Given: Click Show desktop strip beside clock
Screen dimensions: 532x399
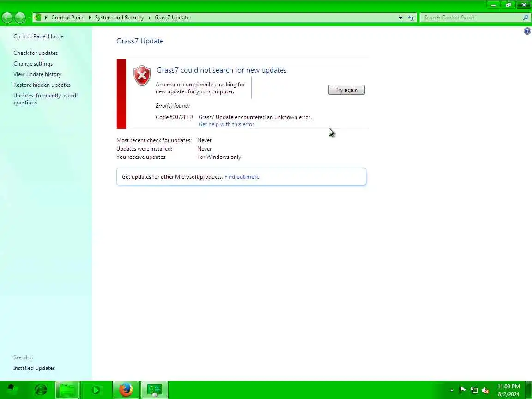Looking at the screenshot, I should 529,390.
